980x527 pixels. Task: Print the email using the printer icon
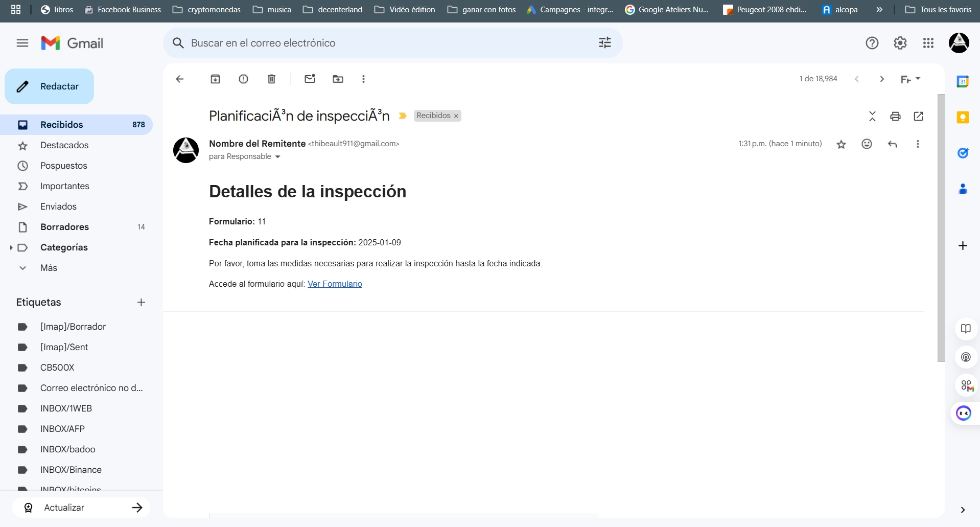(x=895, y=116)
